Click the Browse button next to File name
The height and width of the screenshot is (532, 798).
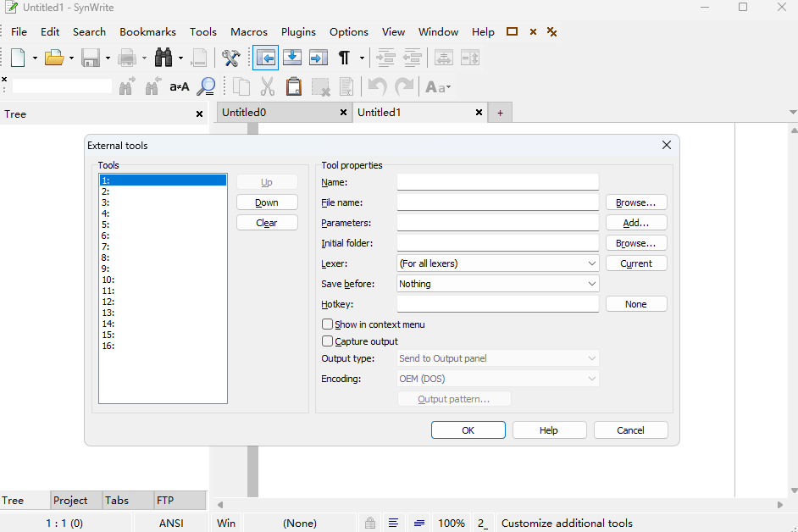tap(635, 202)
